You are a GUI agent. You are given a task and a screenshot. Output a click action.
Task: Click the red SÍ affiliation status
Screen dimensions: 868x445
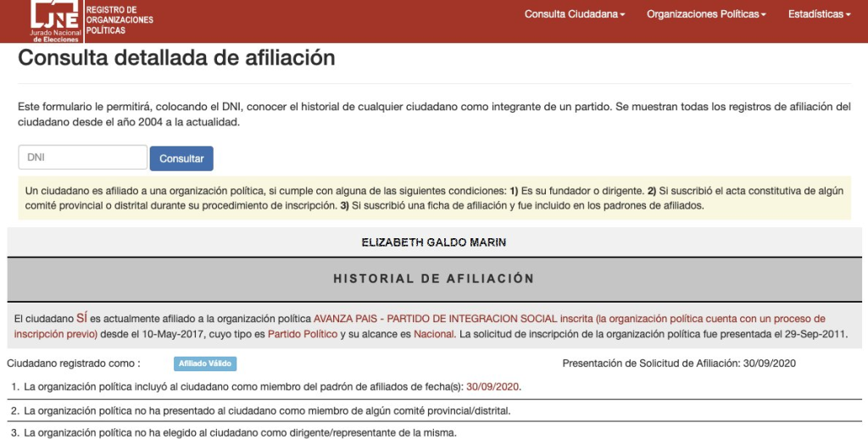[x=82, y=319]
